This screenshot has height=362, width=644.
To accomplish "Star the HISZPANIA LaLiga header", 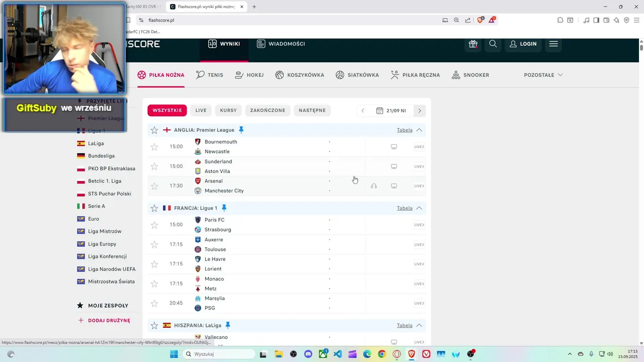I will (154, 325).
